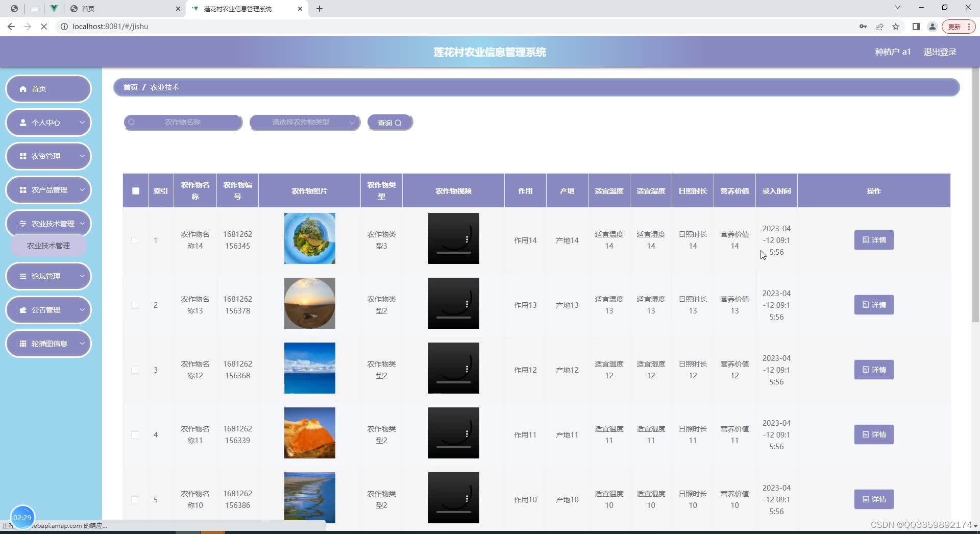Open video options menu in row 5
Image resolution: width=980 pixels, height=534 pixels.
(467, 499)
